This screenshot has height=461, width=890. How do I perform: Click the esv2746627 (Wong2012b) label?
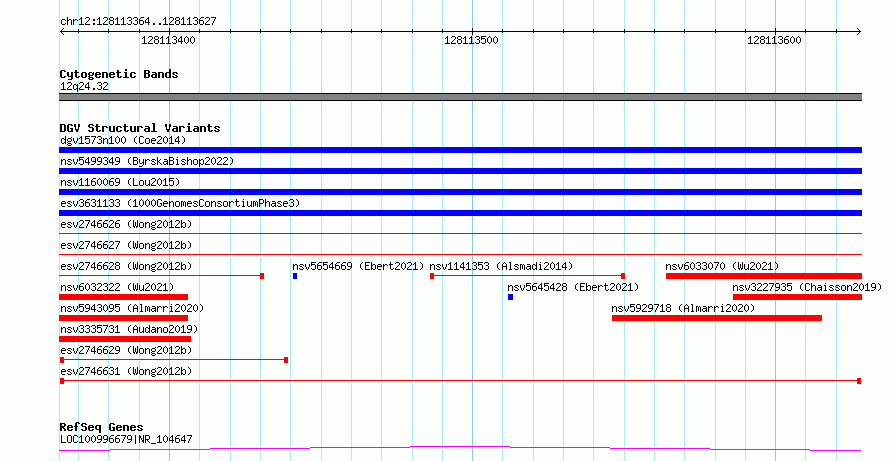[x=126, y=245]
